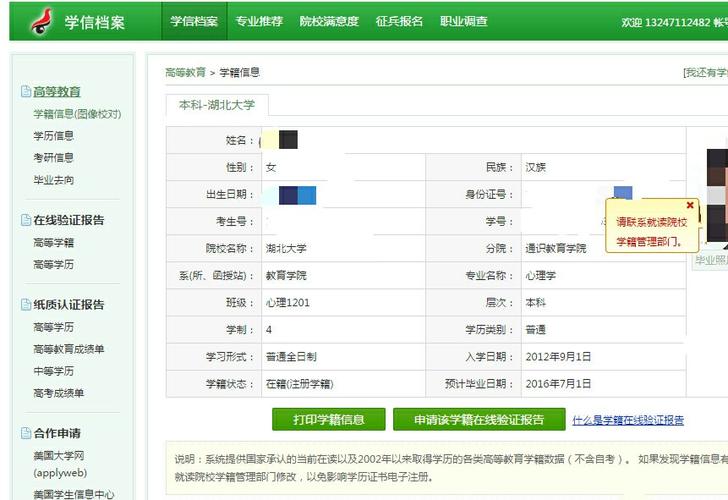This screenshot has height=500, width=728.
Task: Click the 学籍信息 breadcrumb text
Action: [240, 72]
